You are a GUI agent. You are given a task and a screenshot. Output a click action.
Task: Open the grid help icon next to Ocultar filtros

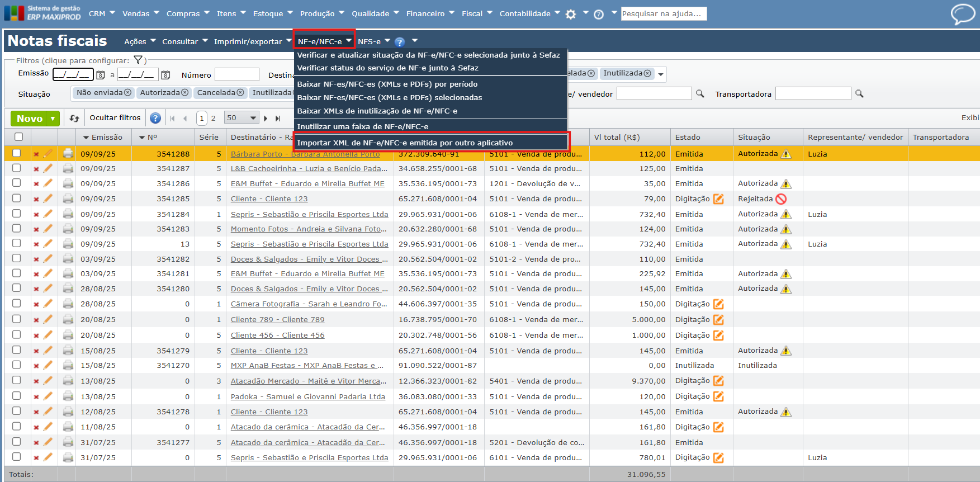[x=155, y=118]
